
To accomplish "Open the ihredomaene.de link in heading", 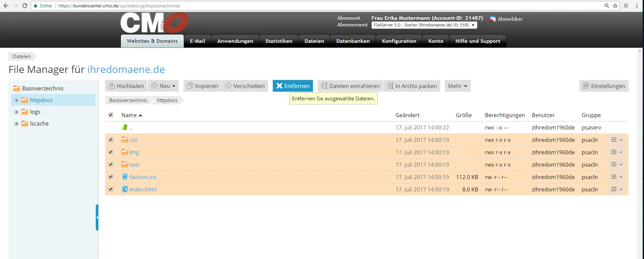I will pyautogui.click(x=126, y=69).
